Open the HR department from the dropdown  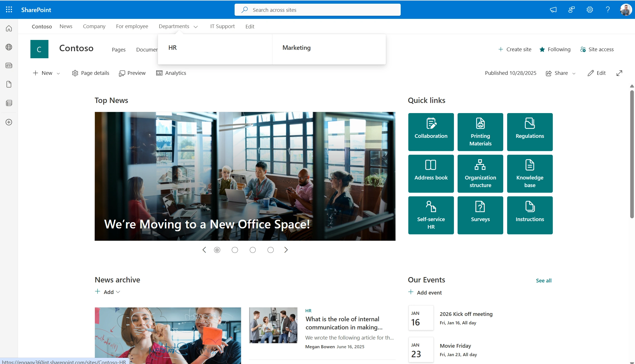(172, 47)
